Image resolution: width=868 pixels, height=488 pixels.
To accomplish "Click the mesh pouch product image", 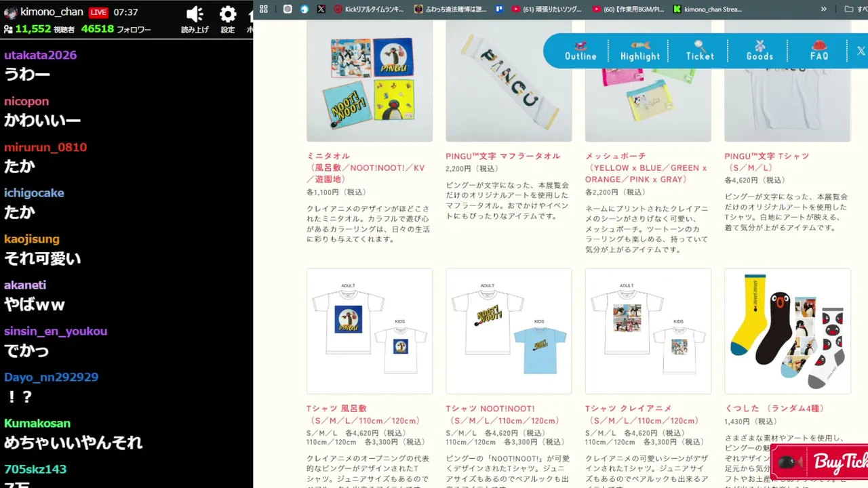I will click(648, 81).
